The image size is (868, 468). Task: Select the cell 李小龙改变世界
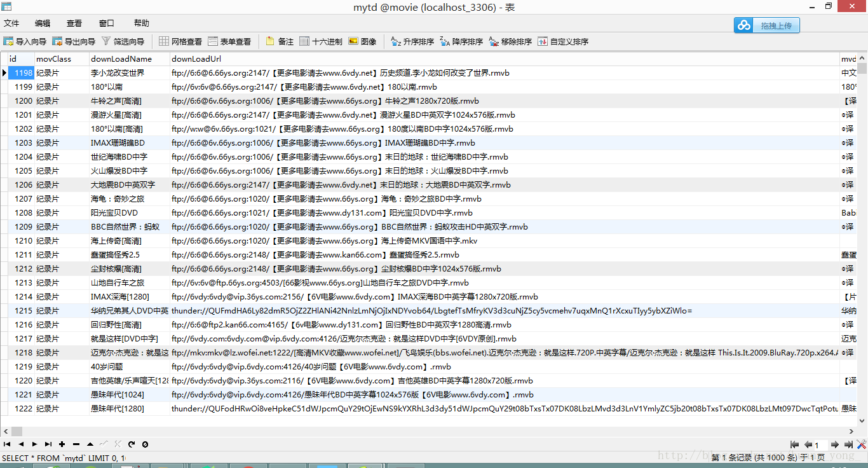(130, 72)
